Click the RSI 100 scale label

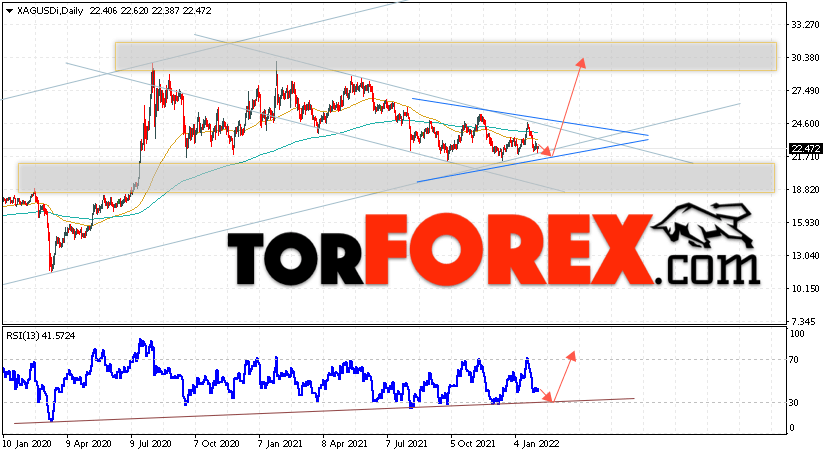click(x=796, y=334)
